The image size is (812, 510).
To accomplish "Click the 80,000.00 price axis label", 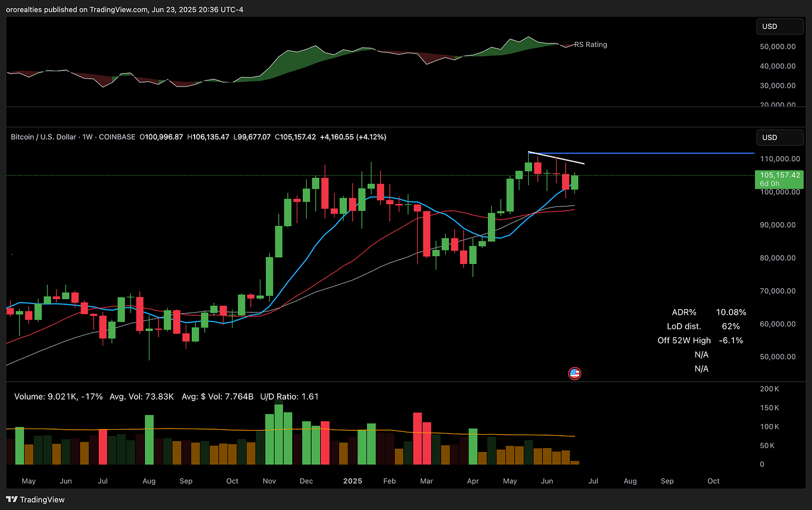I will pos(778,258).
